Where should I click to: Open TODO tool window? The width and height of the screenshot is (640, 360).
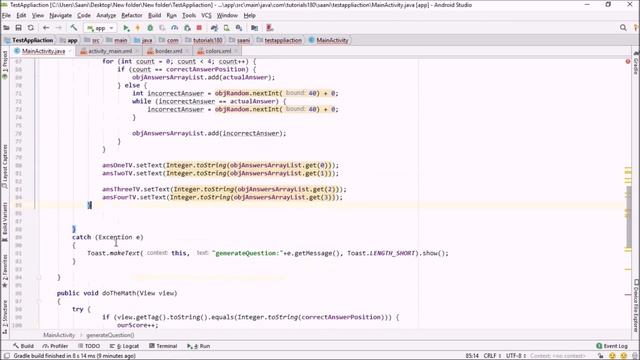tap(89, 346)
